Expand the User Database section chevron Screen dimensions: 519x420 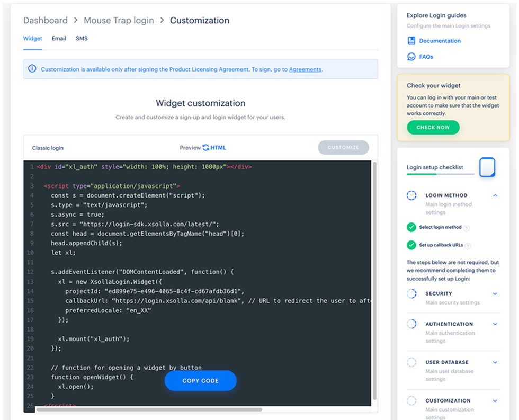click(495, 362)
